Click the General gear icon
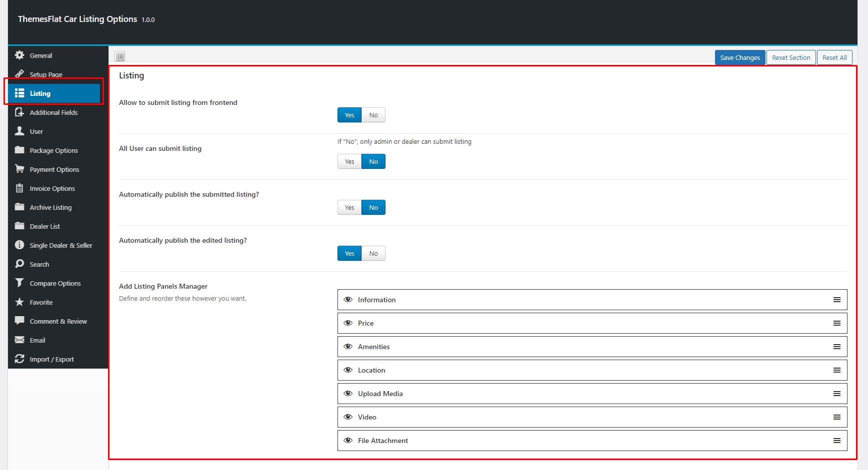 click(x=19, y=55)
